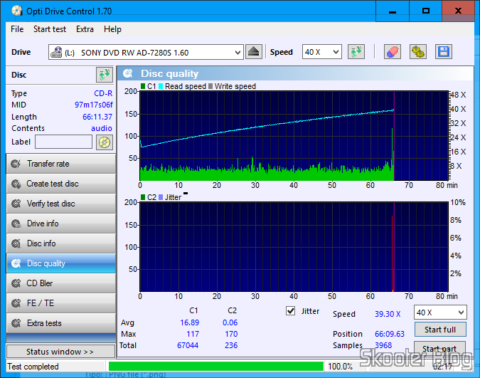Click the C2 Total value 236
This screenshot has width=480, height=378.
pos(231,345)
